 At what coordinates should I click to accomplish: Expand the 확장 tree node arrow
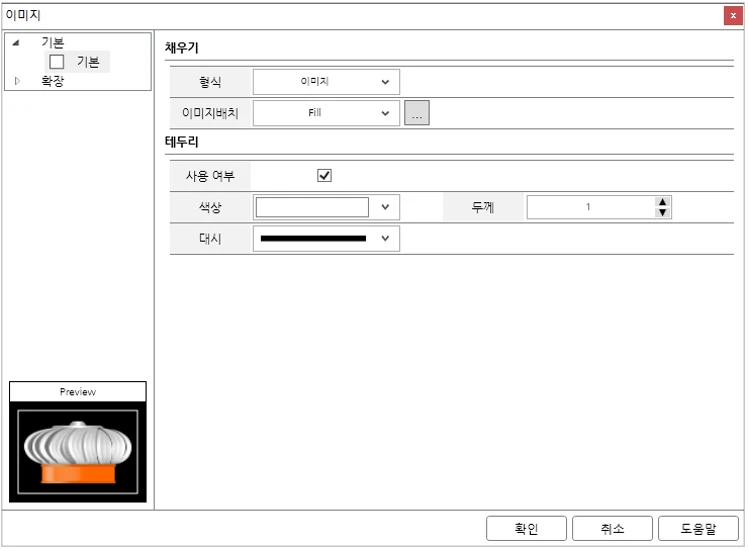17,81
